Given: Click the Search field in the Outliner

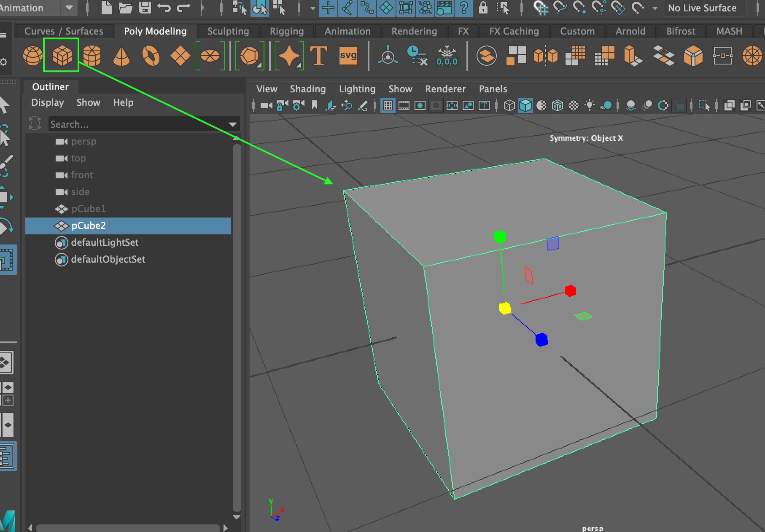Looking at the screenshot, I should pos(127,124).
